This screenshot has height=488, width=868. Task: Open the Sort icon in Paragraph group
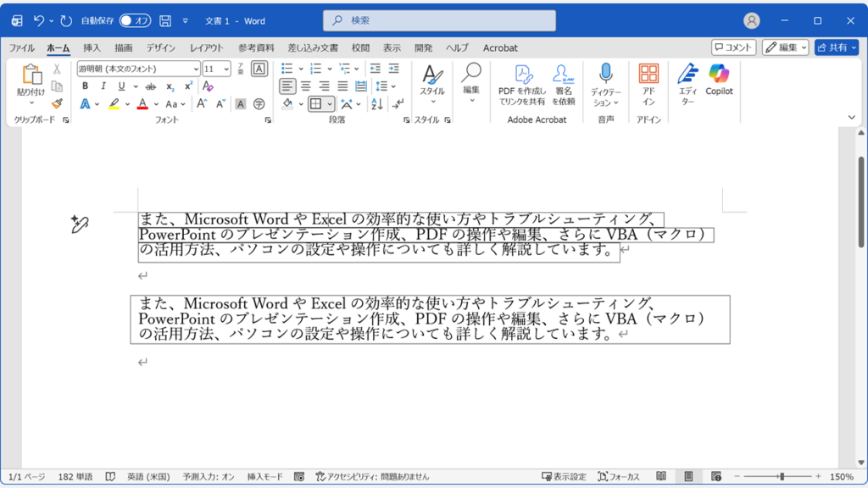pos(376,104)
